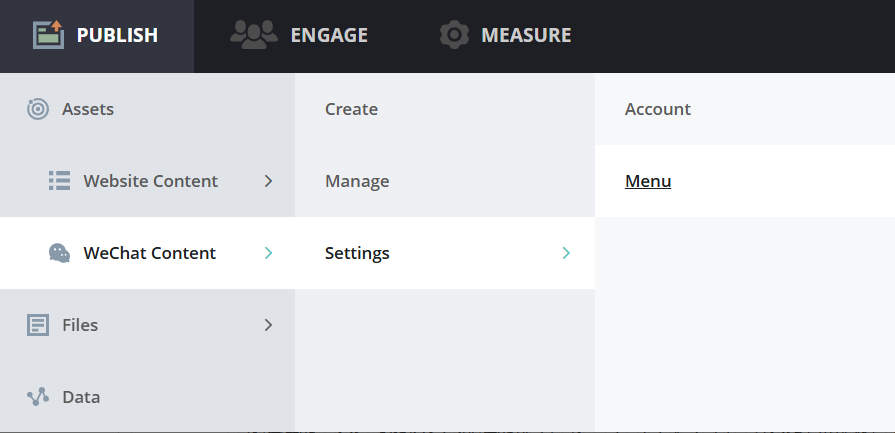
Task: Click the Engage people group icon
Action: point(253,35)
